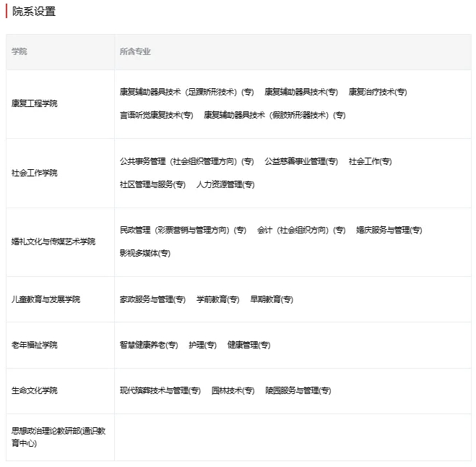
Task: Open the 康复治疗技术(专) major link
Action: coord(377,92)
